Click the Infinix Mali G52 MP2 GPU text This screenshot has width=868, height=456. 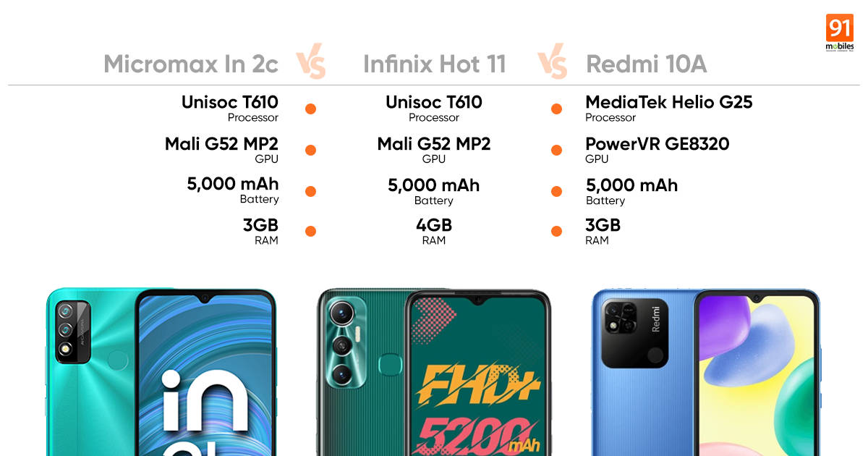[x=434, y=150]
